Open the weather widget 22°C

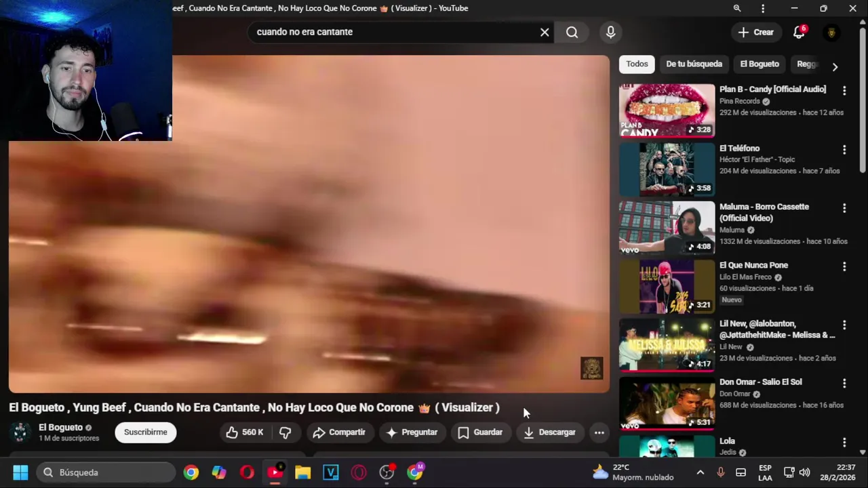633,472
